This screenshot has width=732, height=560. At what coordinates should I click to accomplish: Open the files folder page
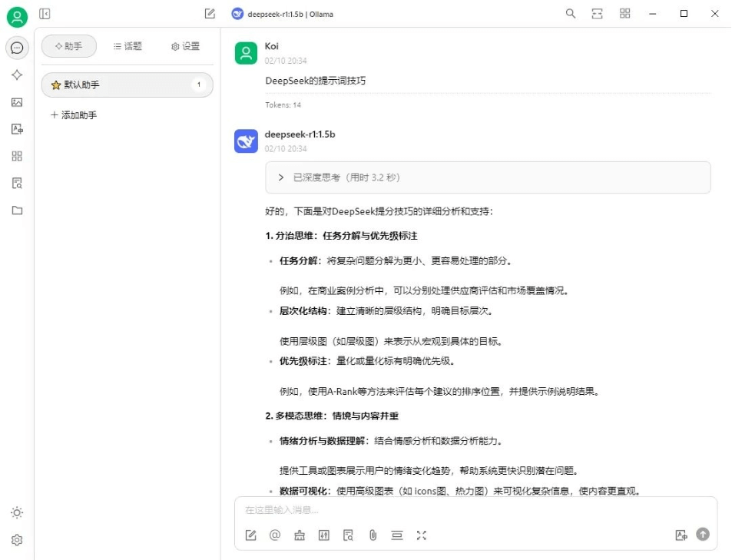[17, 210]
